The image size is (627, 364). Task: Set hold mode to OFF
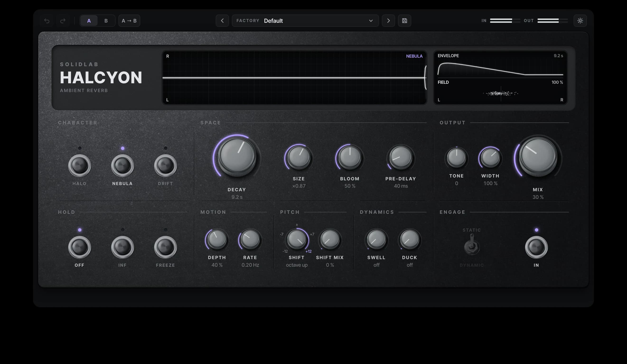pyautogui.click(x=80, y=247)
